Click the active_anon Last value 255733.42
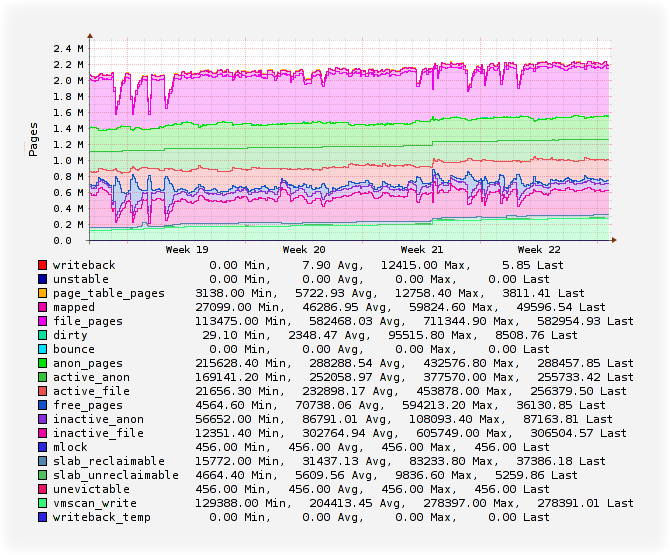 tap(568, 377)
